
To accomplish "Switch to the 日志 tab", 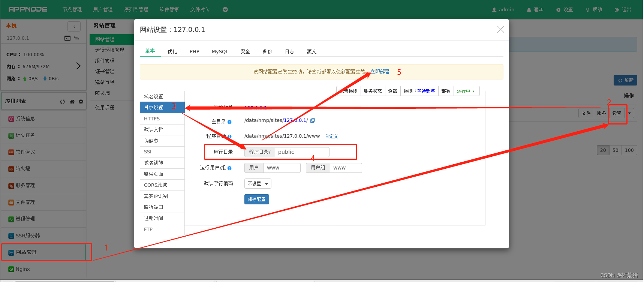I will [x=289, y=51].
